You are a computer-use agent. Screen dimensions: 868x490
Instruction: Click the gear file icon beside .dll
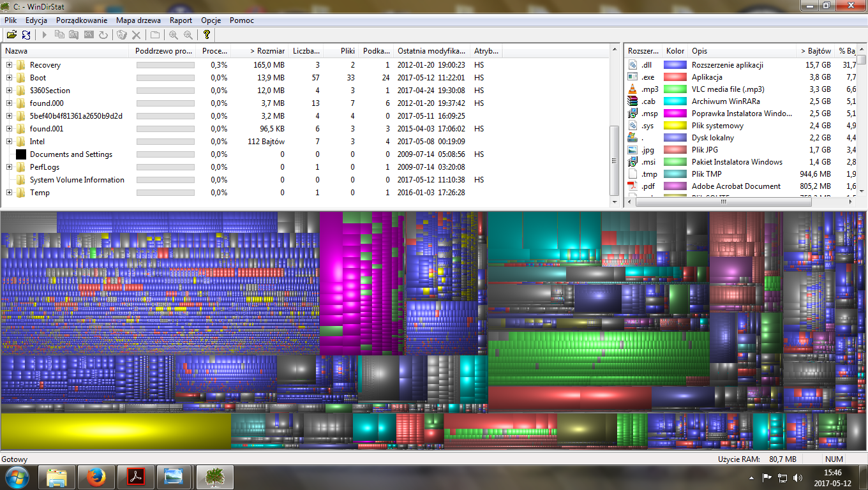(632, 65)
